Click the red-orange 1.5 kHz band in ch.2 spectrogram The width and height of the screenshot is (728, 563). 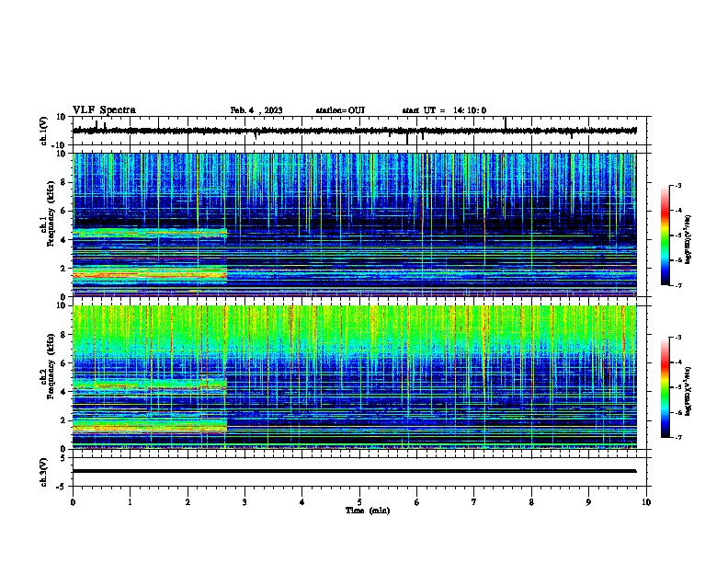[150, 427]
